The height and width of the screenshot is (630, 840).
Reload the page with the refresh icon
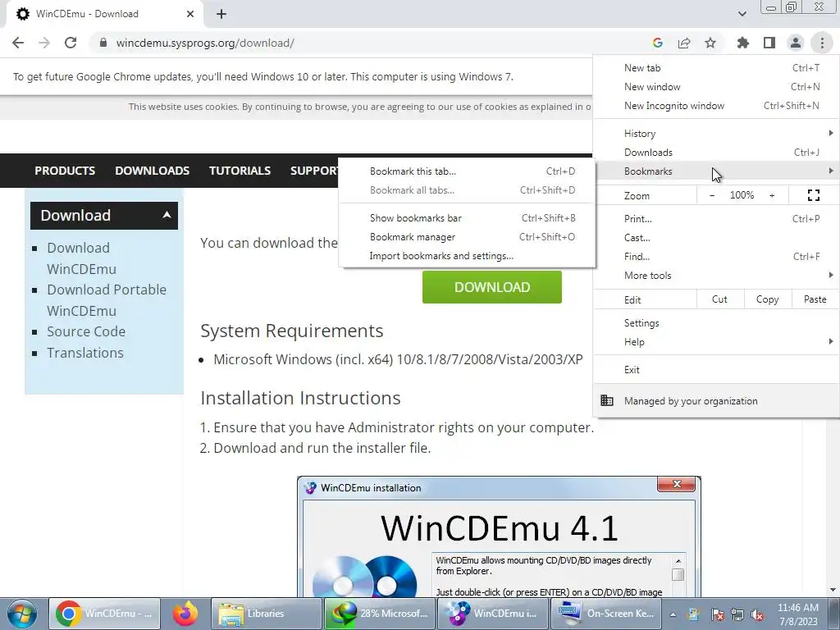[71, 43]
